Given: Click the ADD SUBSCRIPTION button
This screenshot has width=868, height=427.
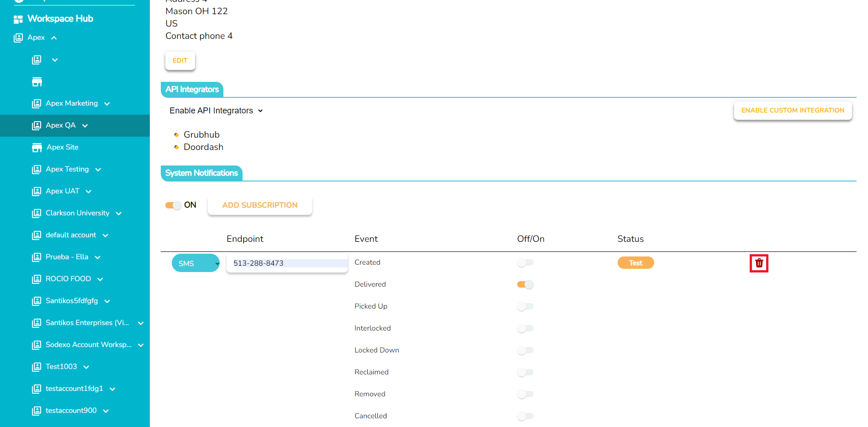Looking at the screenshot, I should [259, 205].
